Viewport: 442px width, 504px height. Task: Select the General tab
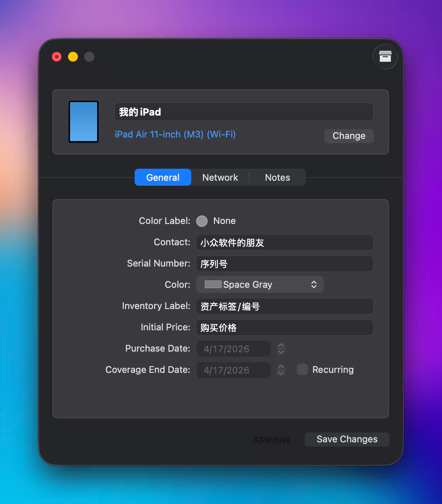[x=163, y=177]
